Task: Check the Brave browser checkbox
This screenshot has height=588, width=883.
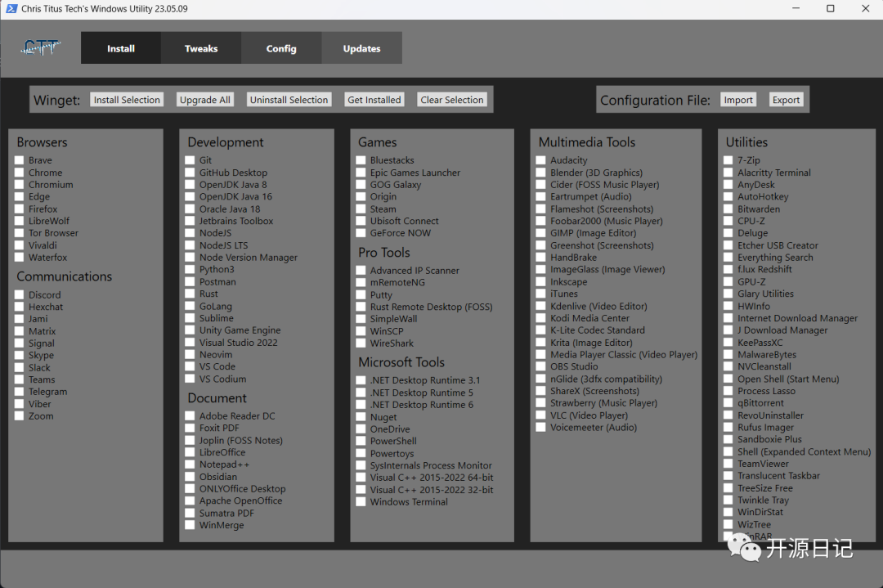Action: tap(19, 160)
